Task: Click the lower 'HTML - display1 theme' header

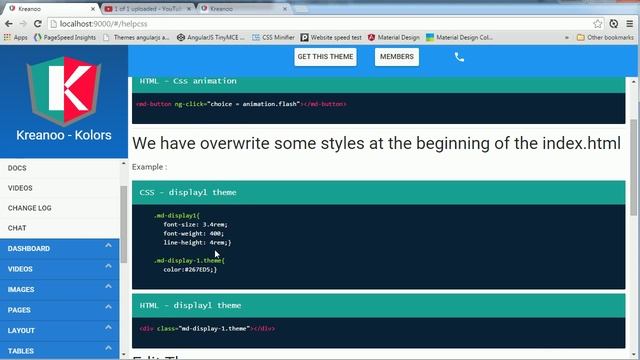Action: pos(378,305)
